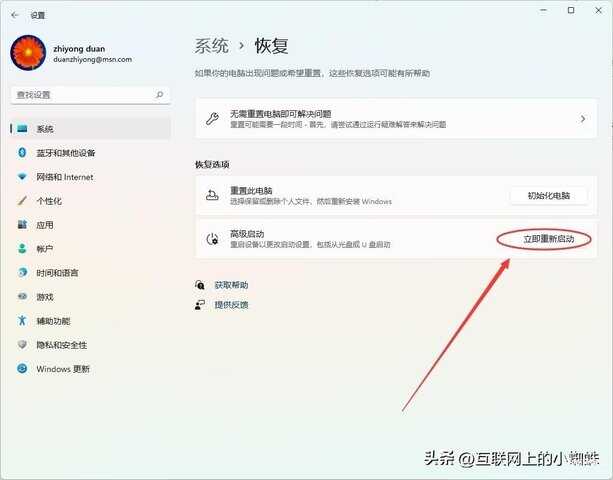Click the back arrow in title bar

[13, 12]
